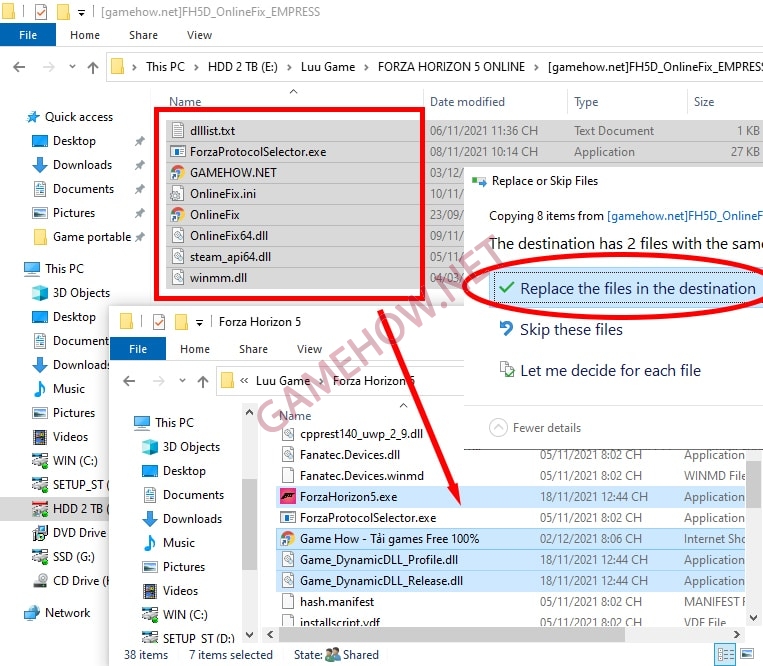This screenshot has height=666, width=763.
Task: Select ForzaHorizon5.exe in bottom window
Action: tap(510, 497)
